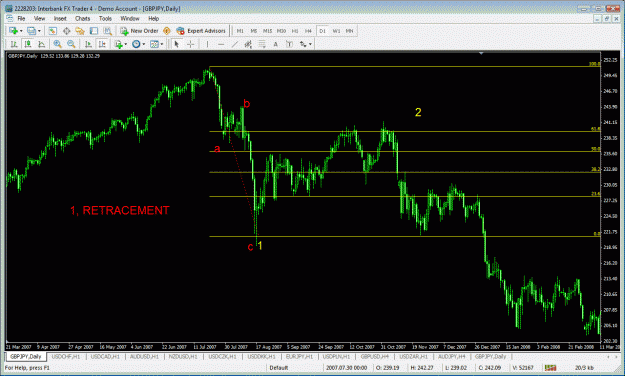Select the D1 timeframe button
Image resolution: width=625 pixels, height=376 pixels.
pyautogui.click(x=322, y=31)
